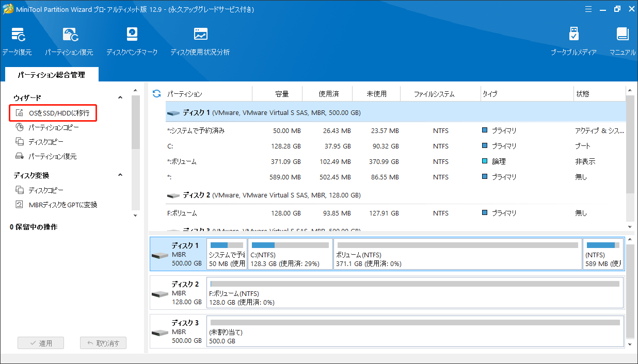This screenshot has width=638, height=364.
Task: Select the 371.09 GB ボリューム row
Action: [395, 162]
